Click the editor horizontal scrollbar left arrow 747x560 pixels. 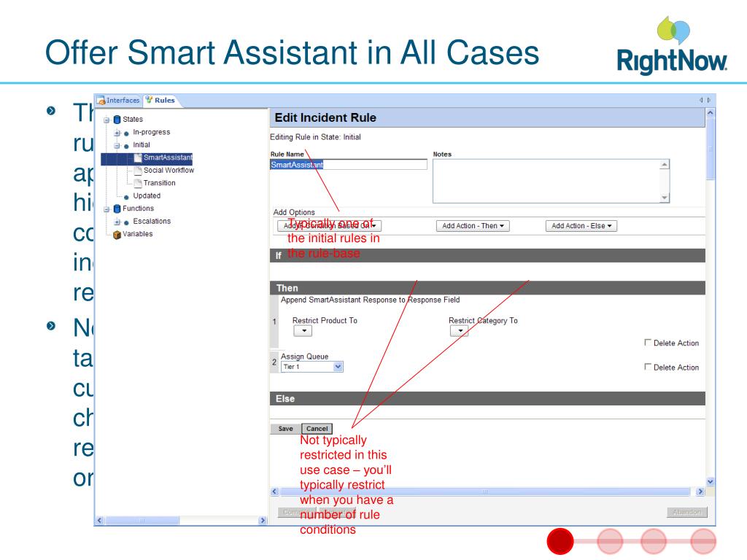coord(274,491)
